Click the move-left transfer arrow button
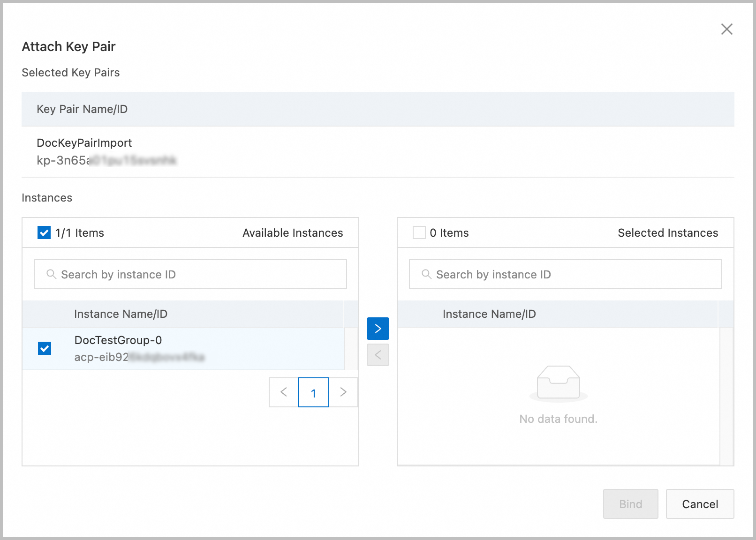 click(378, 355)
